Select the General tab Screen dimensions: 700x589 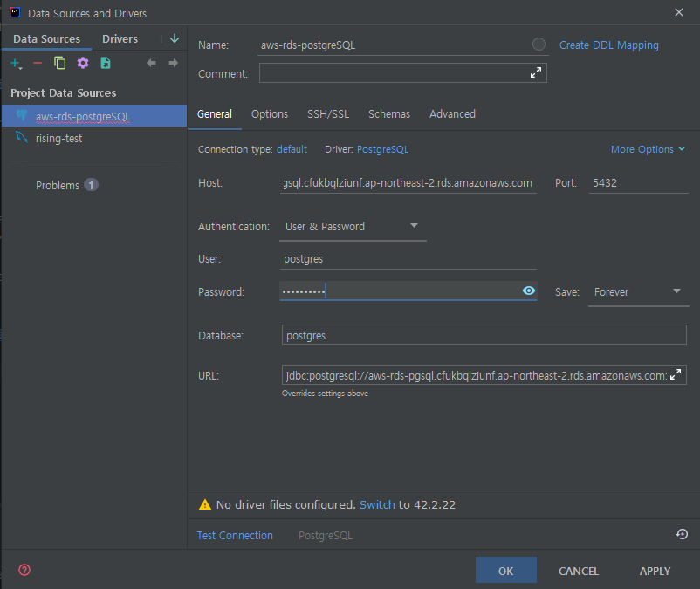[x=215, y=114]
